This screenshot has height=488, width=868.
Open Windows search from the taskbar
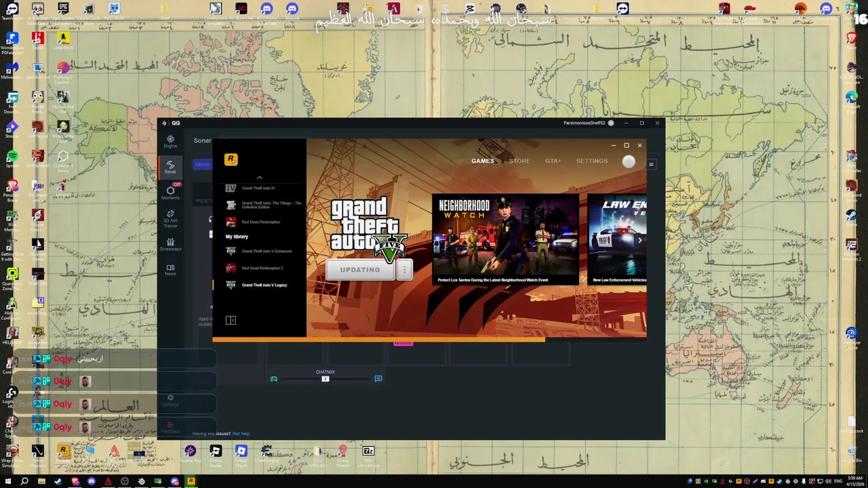[x=24, y=481]
